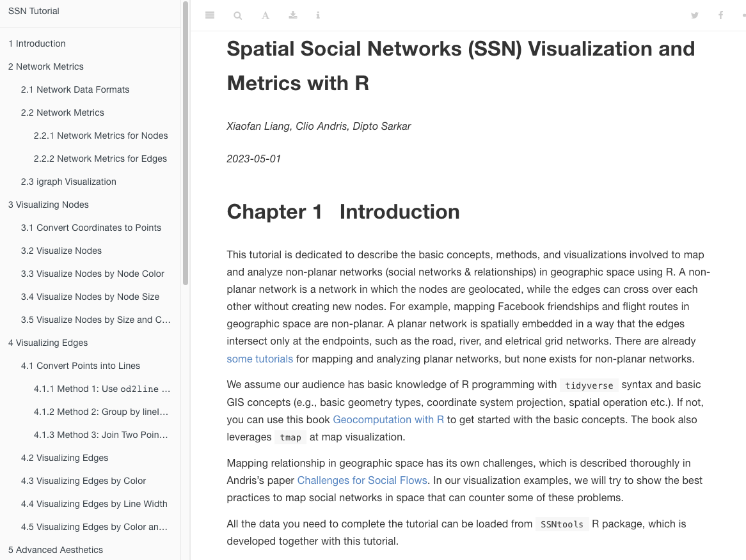Expand the '5 Advanced Aesthetics' chapter
The height and width of the screenshot is (560, 746).
(x=55, y=550)
